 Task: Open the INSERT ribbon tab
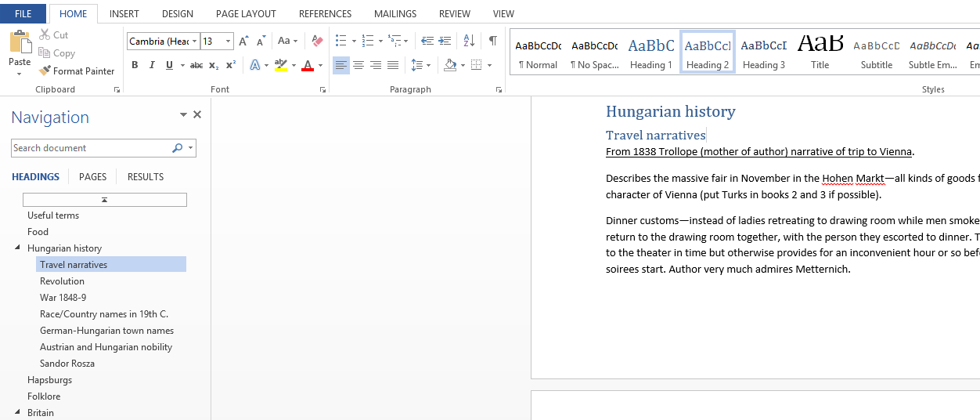[x=124, y=14]
